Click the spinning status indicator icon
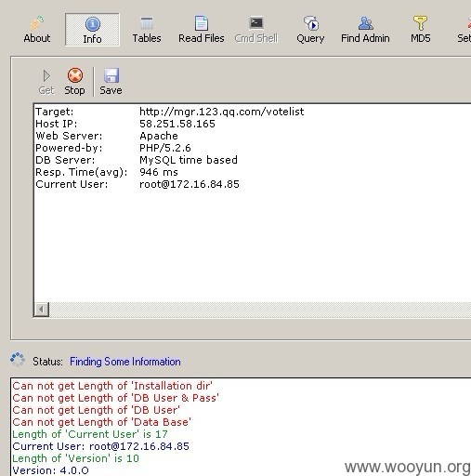 coord(18,360)
